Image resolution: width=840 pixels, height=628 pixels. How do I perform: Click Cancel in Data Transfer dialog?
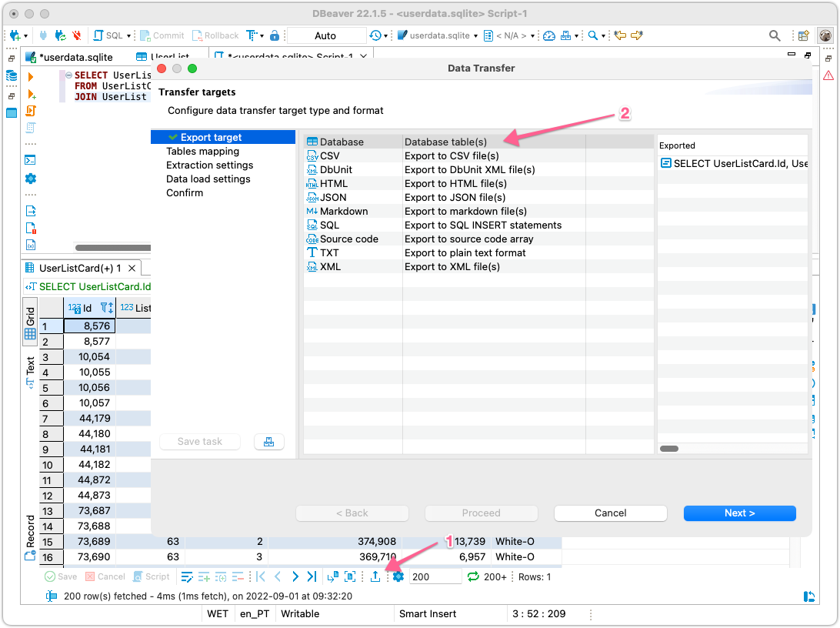(x=610, y=513)
